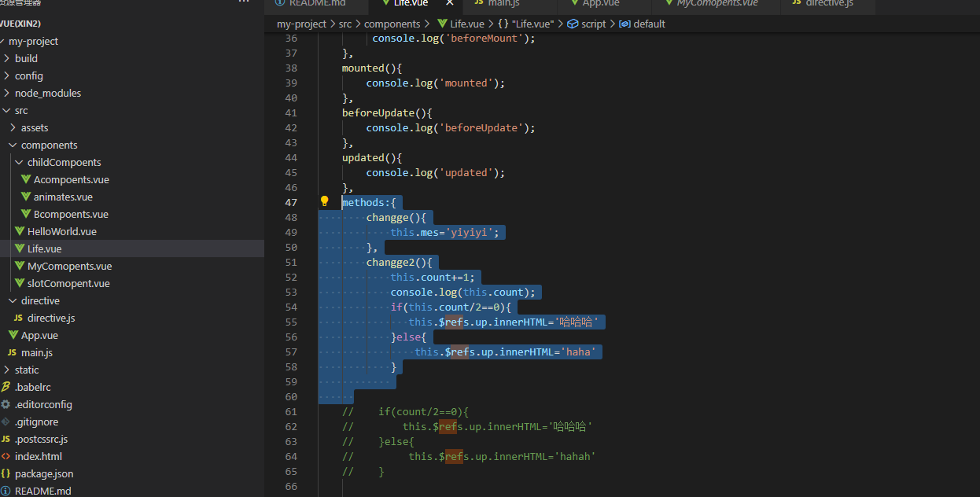Click the JS icon of main.js in explorer
This screenshot has height=497, width=980.
(12, 352)
